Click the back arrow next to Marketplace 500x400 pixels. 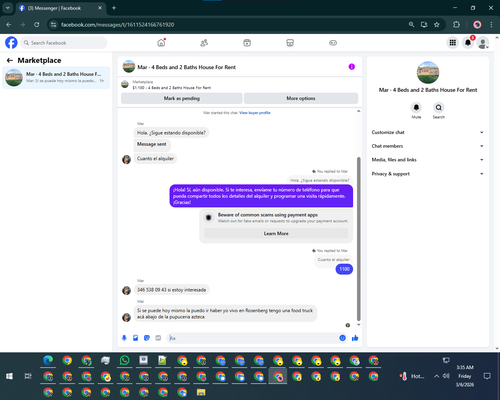(x=10, y=60)
